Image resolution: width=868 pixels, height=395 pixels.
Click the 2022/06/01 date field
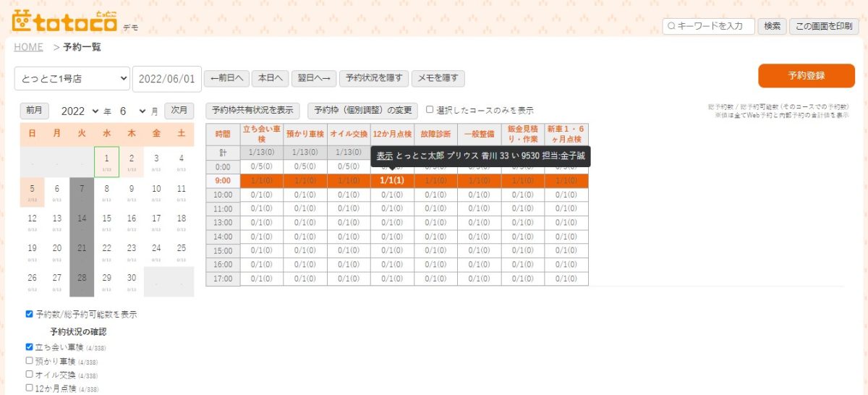click(167, 78)
